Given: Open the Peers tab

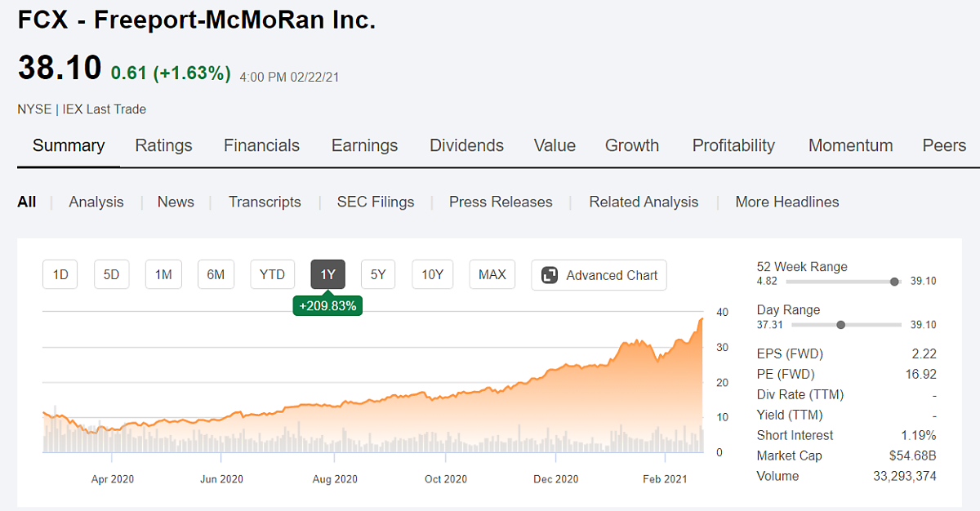Looking at the screenshot, I should (x=944, y=145).
